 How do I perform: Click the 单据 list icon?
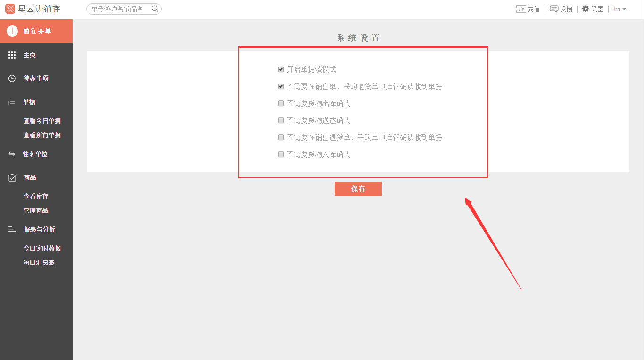click(x=12, y=102)
